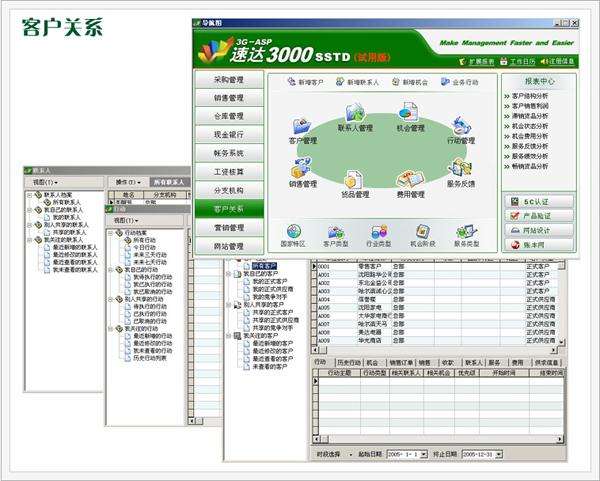Viewport: 600px width, 481px height.
Task: Click the 产品验证 checkmark button
Action: tap(539, 216)
